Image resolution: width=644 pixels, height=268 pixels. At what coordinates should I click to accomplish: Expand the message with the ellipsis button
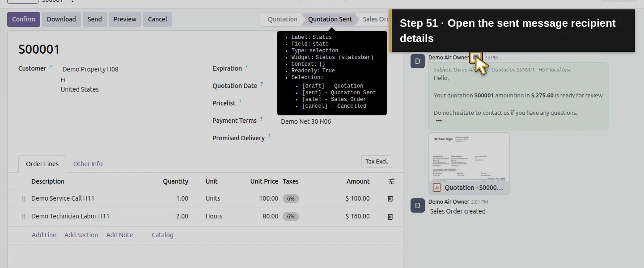[439, 121]
